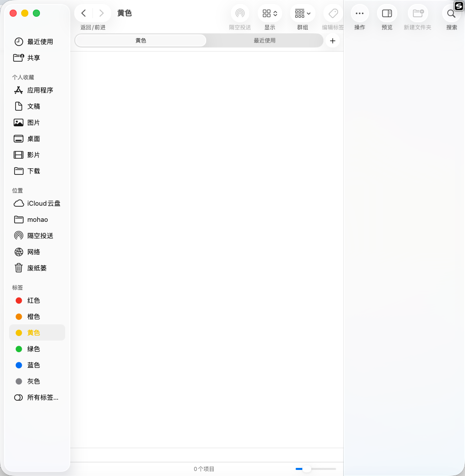Open 所有标签… in the sidebar
The height and width of the screenshot is (476, 465).
click(x=37, y=397)
